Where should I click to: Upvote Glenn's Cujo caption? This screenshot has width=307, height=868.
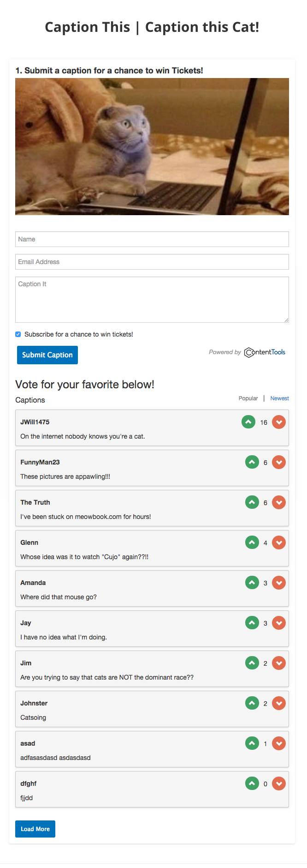[x=252, y=542]
